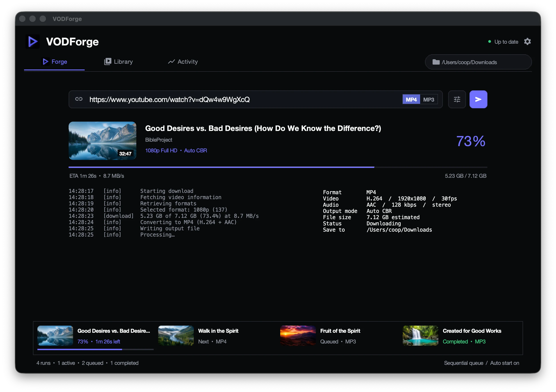
Task: Click the Format MP4 detail value
Action: (x=371, y=192)
